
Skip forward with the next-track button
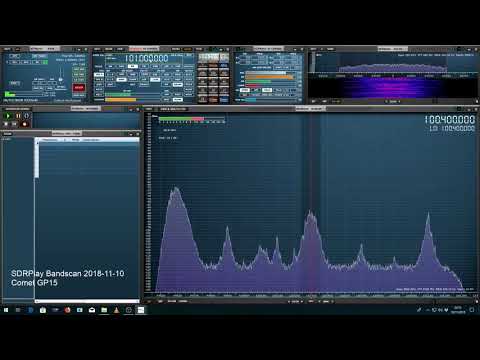click(x=15, y=124)
